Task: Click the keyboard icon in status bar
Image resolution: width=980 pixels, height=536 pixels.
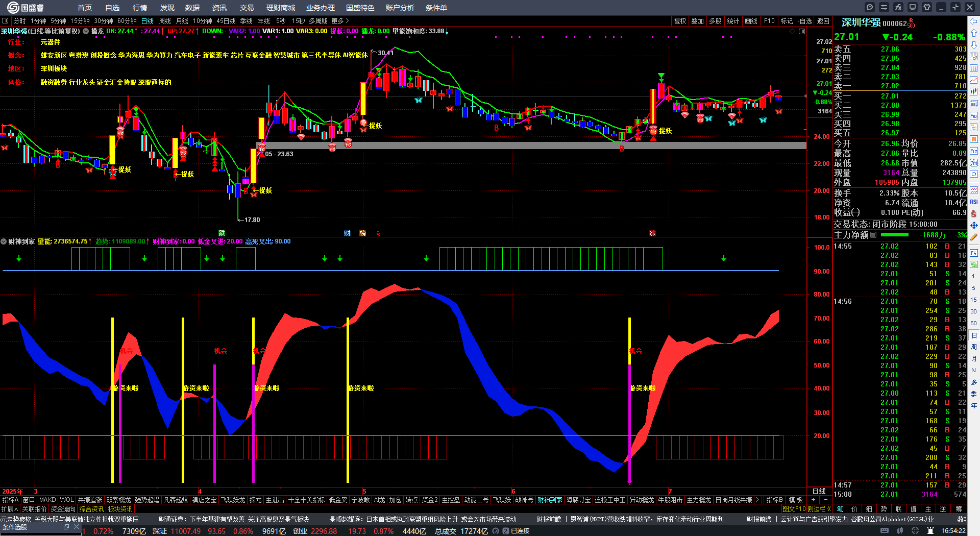Action: click(x=885, y=531)
